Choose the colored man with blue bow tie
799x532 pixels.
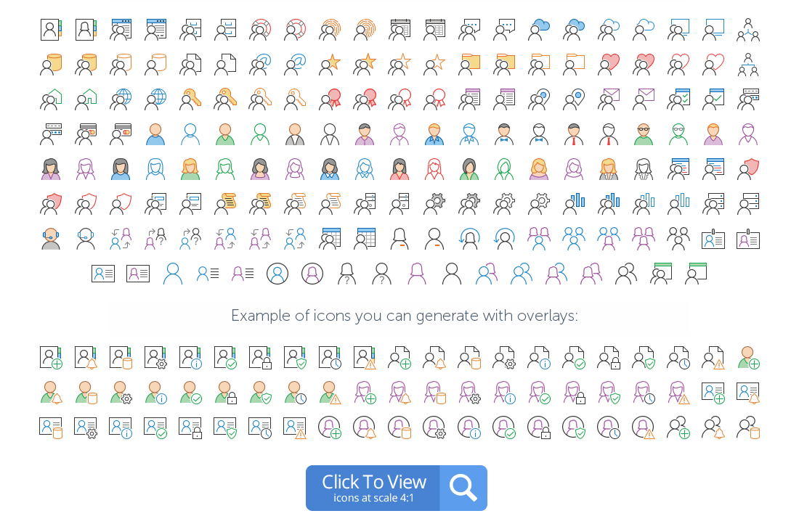(504, 134)
